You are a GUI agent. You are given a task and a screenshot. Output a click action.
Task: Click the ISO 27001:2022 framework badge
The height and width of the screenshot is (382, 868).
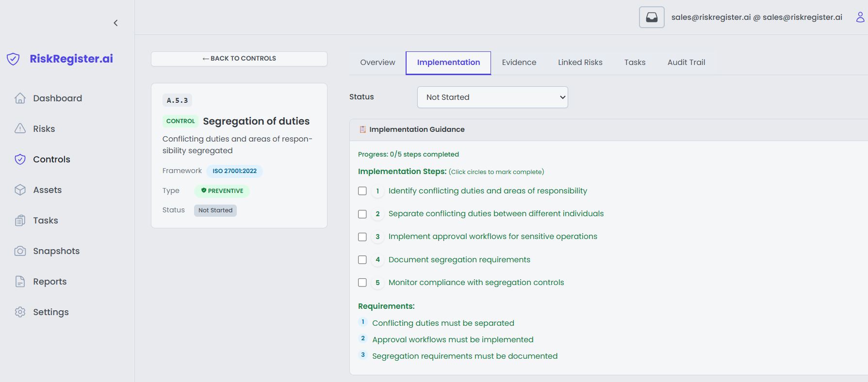[234, 171]
